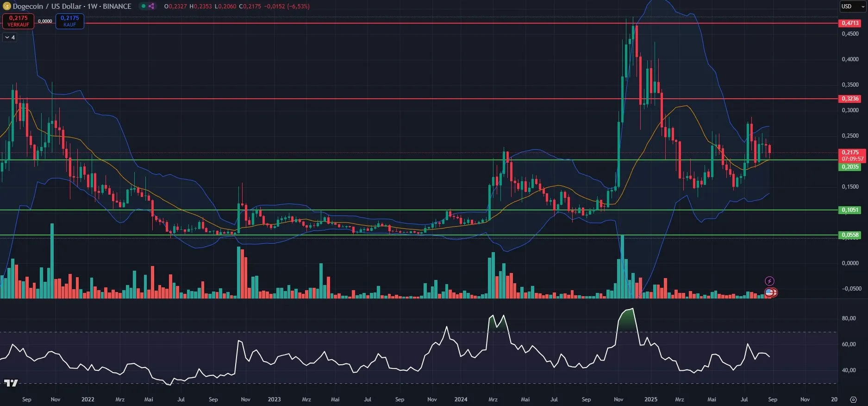Screen dimensions: 868x406
Task: Click the low price L0,2060 in the legend
Action: point(225,6)
